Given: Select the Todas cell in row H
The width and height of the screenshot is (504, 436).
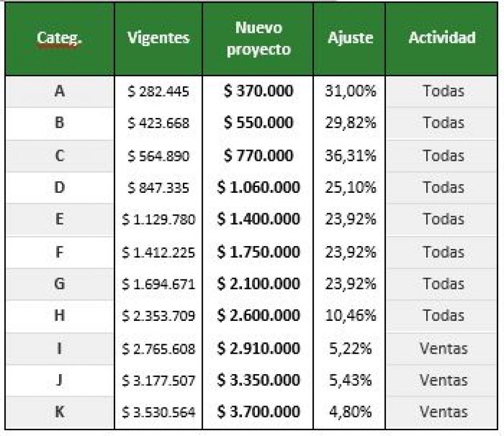Looking at the screenshot, I should 441,316.
